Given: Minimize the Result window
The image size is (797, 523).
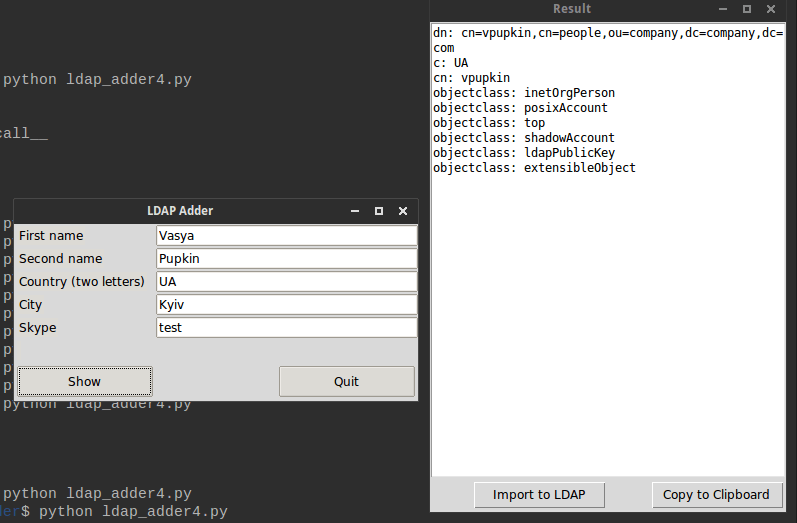Looking at the screenshot, I should coord(723,9).
